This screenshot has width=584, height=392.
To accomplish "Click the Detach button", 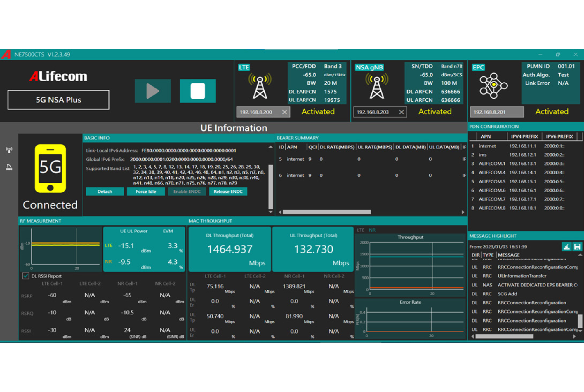I will [x=105, y=192].
